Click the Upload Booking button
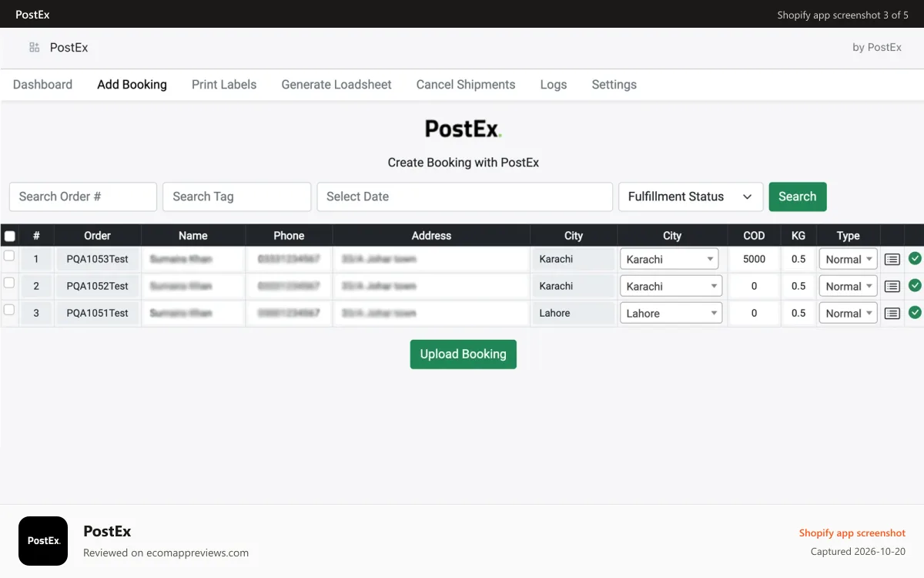The width and height of the screenshot is (924, 578). pos(463,355)
